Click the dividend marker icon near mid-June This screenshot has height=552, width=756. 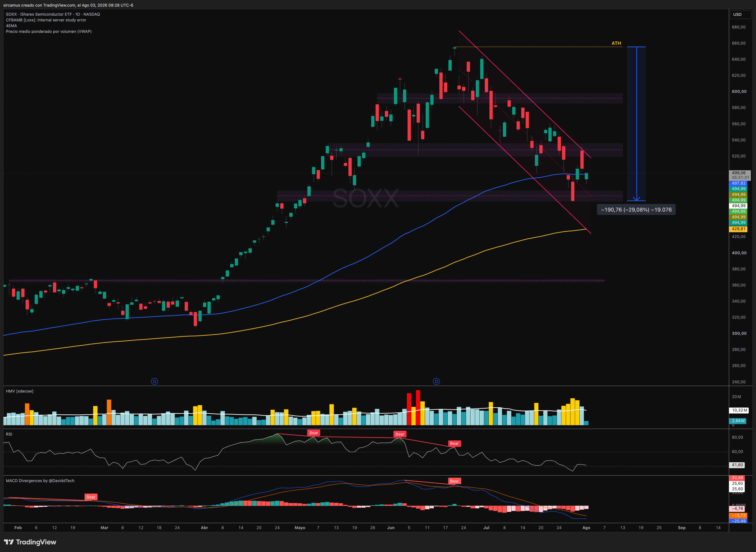pos(436,381)
